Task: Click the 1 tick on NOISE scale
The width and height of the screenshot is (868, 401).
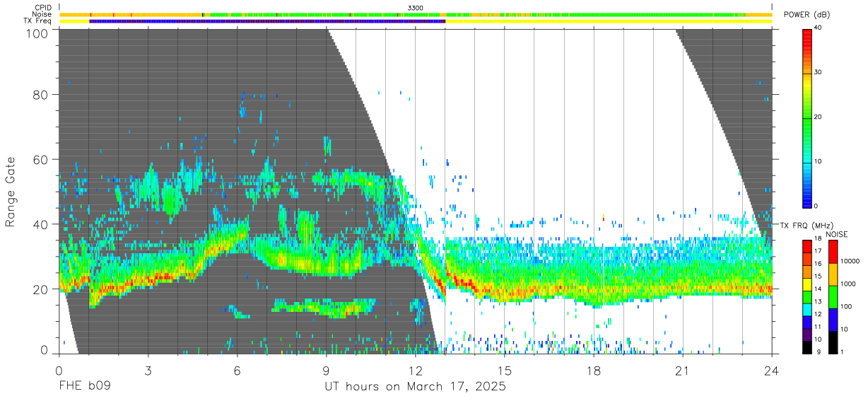Action: click(x=841, y=351)
